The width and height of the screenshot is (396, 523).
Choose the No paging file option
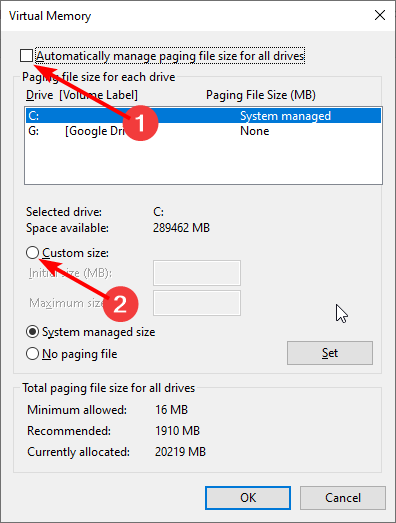point(32,354)
